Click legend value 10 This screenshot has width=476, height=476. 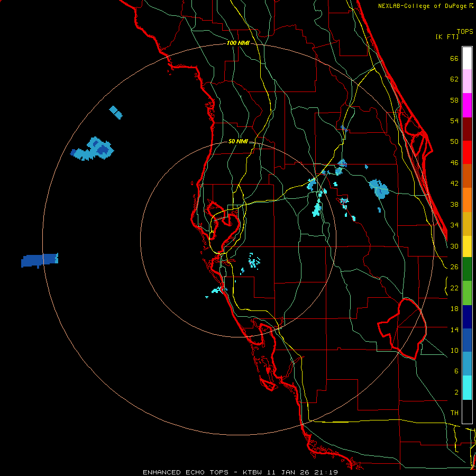pos(454,350)
